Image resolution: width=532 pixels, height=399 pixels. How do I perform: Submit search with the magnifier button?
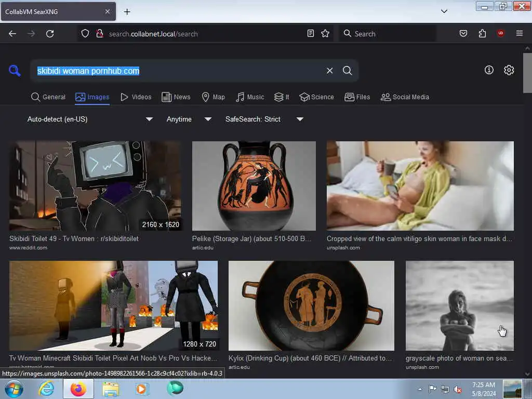pos(347,71)
